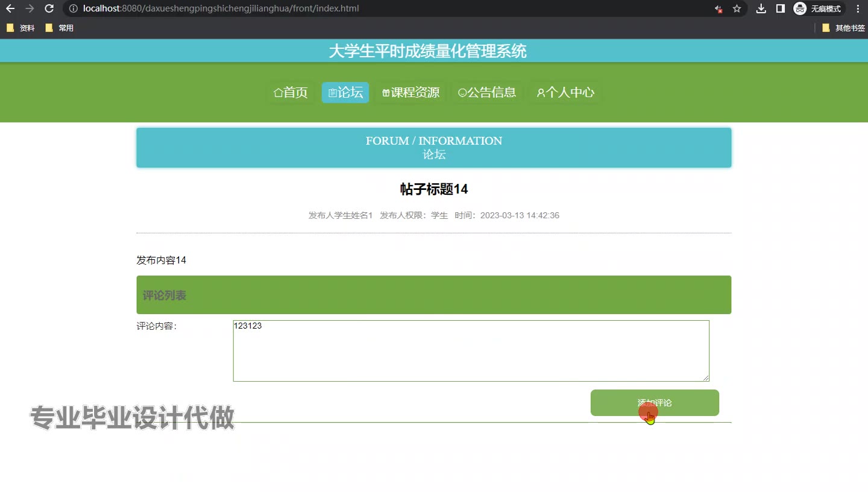Image resolution: width=868 pixels, height=492 pixels.
Task: Click the 添加评论 button
Action: (x=655, y=403)
